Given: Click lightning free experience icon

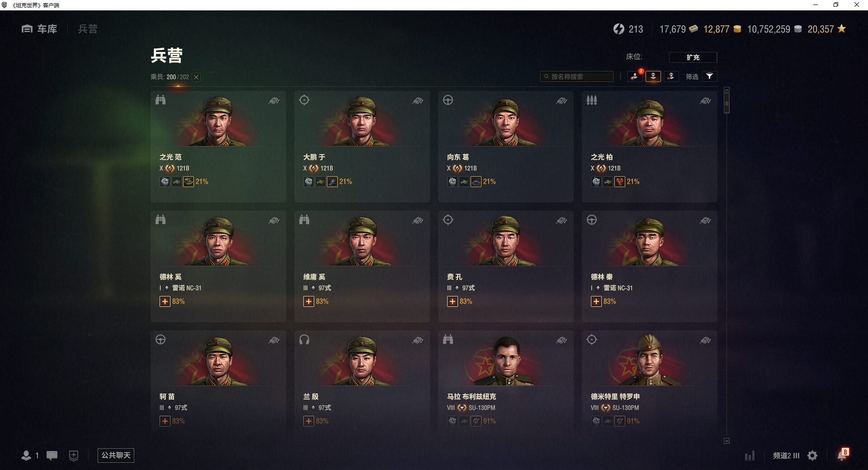Looking at the screenshot, I should (x=618, y=29).
